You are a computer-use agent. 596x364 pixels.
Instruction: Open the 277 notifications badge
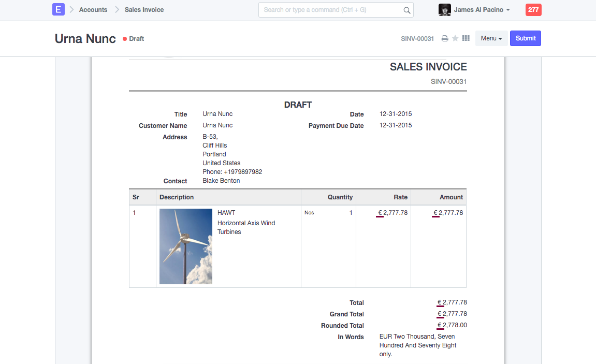click(x=533, y=10)
